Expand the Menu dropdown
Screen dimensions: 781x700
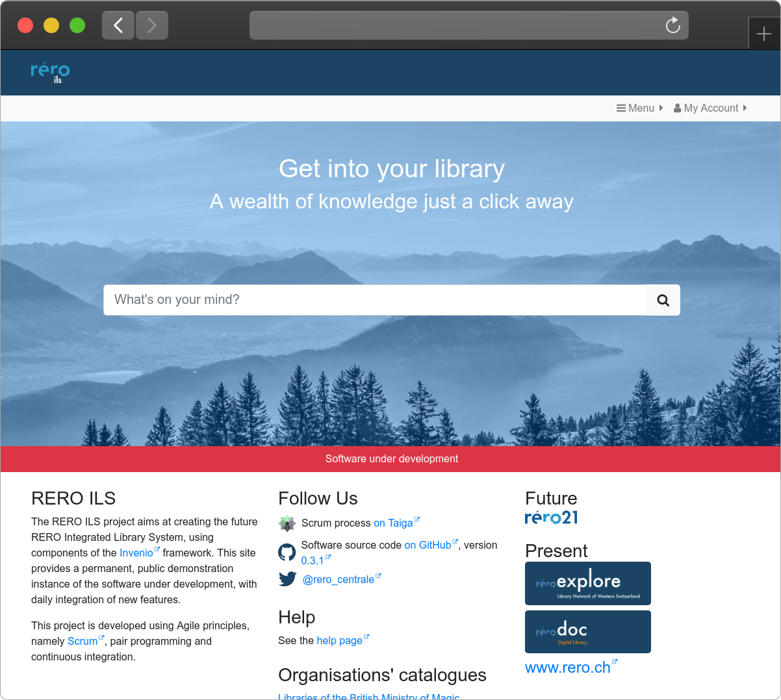point(639,108)
